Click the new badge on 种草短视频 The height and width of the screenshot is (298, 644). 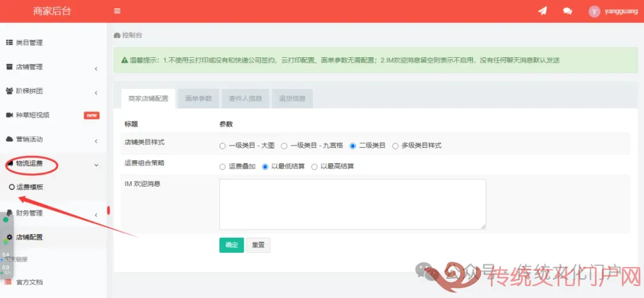[92, 116]
